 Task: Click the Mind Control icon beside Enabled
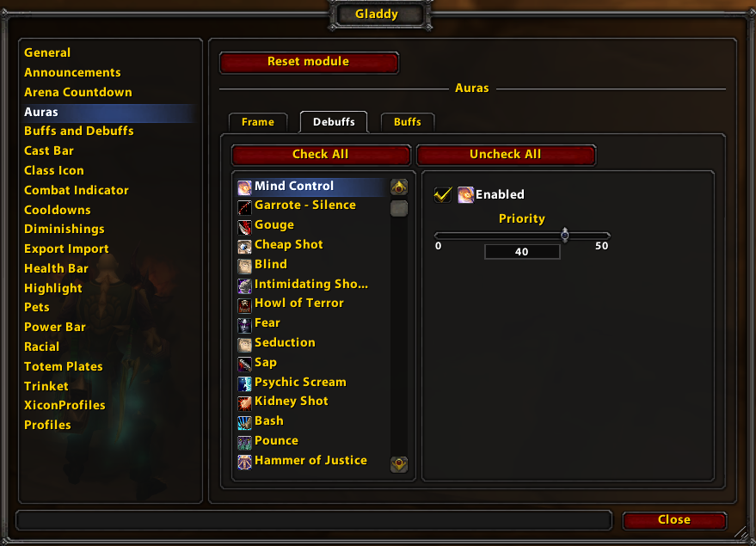[x=465, y=194]
